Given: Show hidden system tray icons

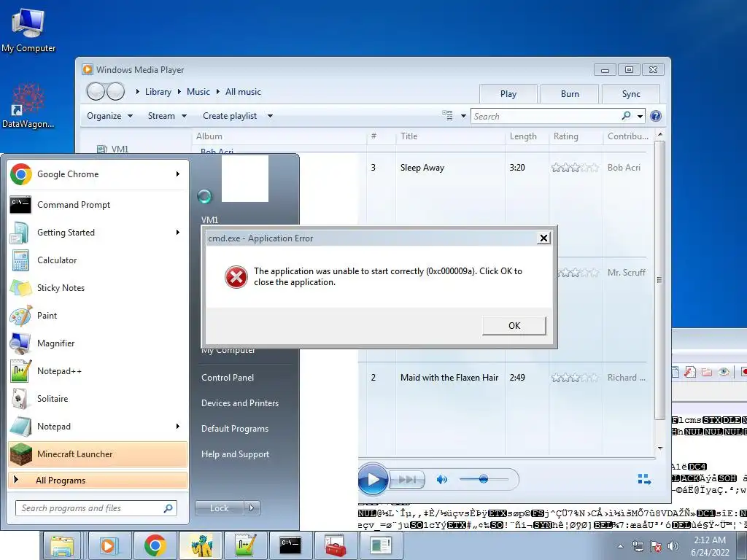Looking at the screenshot, I should click(x=620, y=546).
